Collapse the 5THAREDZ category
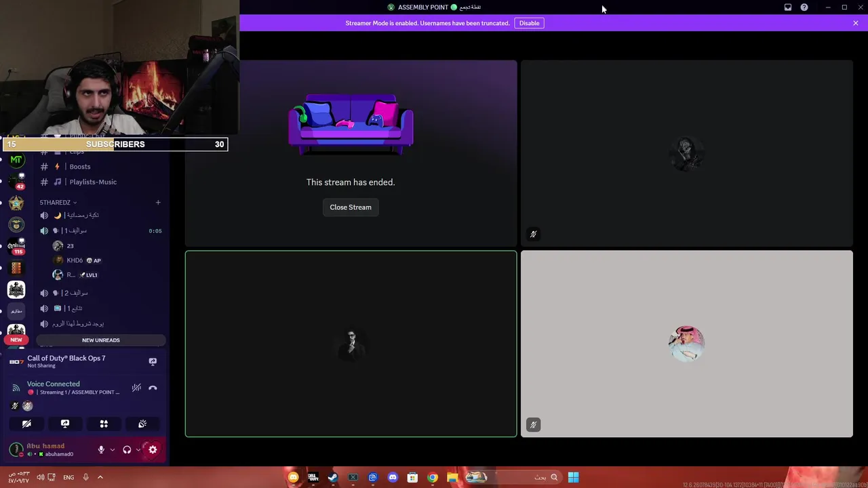This screenshot has height=488, width=868. (x=58, y=202)
